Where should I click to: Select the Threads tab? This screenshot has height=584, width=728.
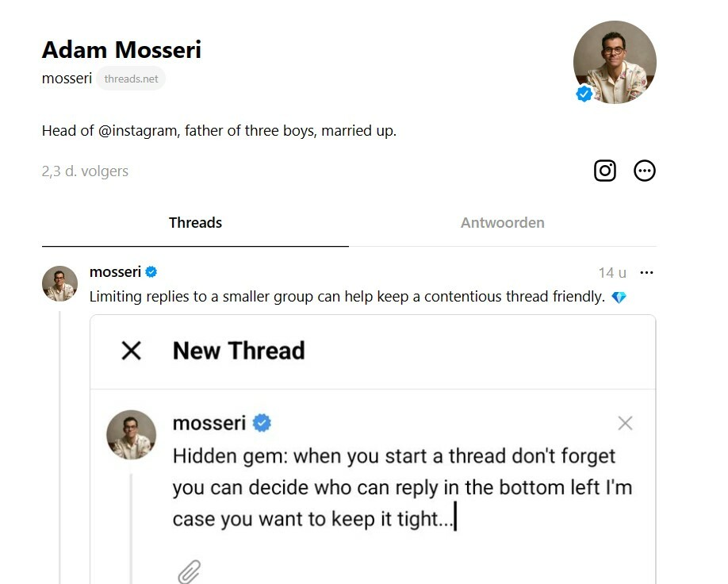(195, 223)
